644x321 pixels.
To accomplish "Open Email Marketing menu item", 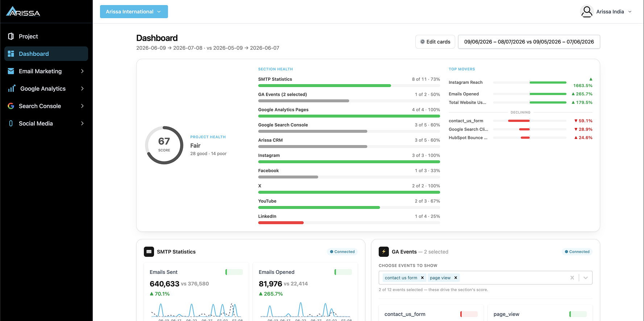I will click(46, 71).
